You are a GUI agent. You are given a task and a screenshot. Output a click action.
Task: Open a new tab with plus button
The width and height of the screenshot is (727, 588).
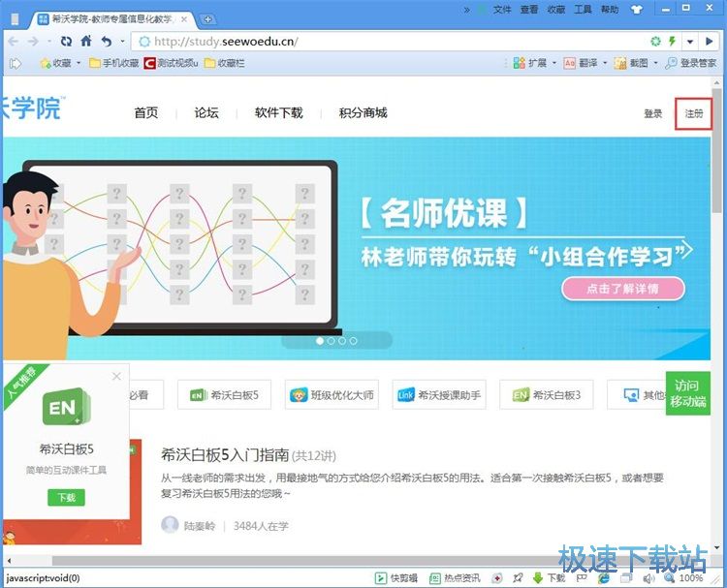(207, 19)
